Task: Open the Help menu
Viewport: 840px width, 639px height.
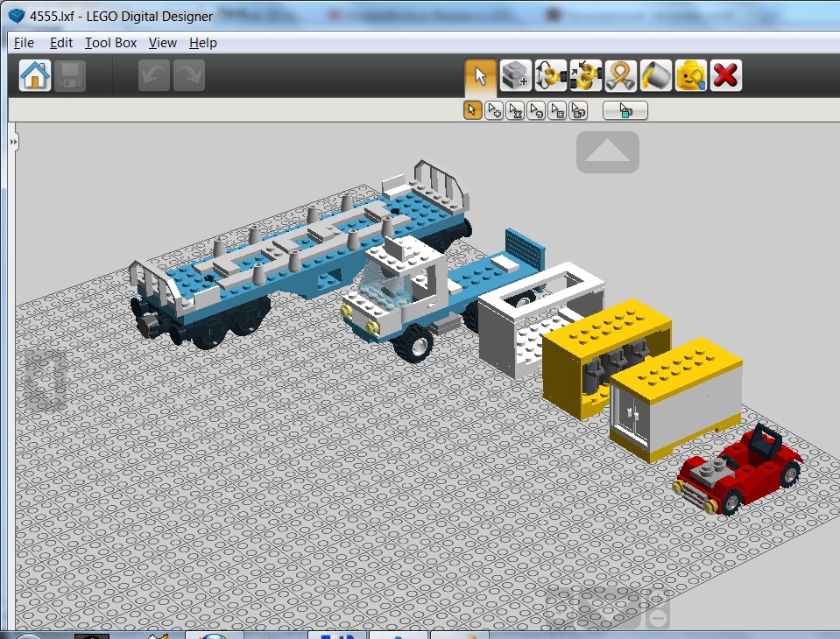Action: (x=203, y=43)
